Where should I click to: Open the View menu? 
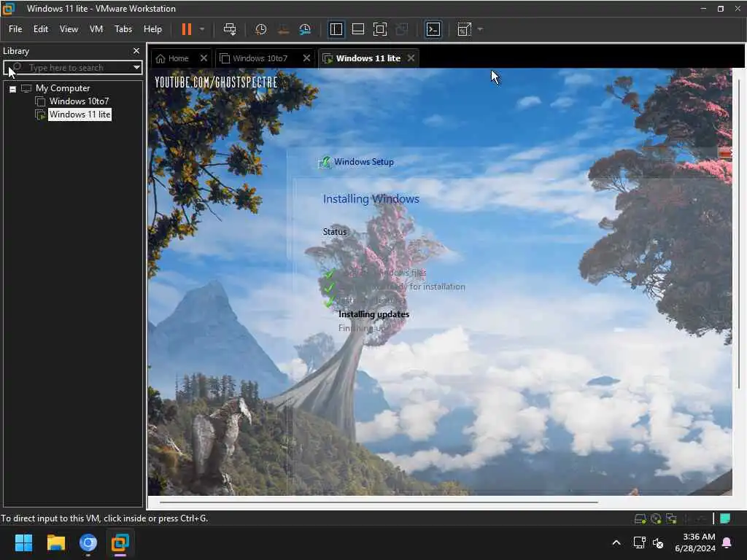(69, 29)
